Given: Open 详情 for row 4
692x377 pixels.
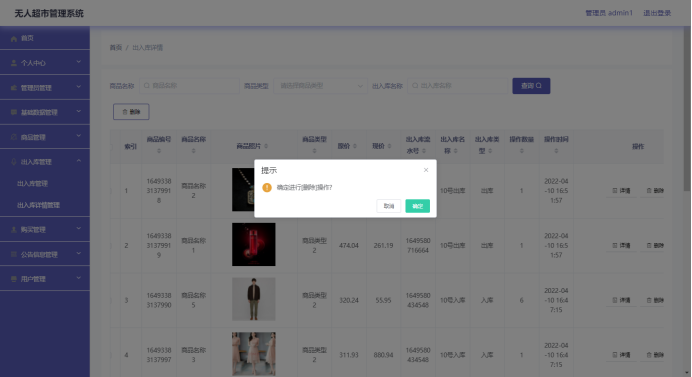Looking at the screenshot, I should pos(621,355).
